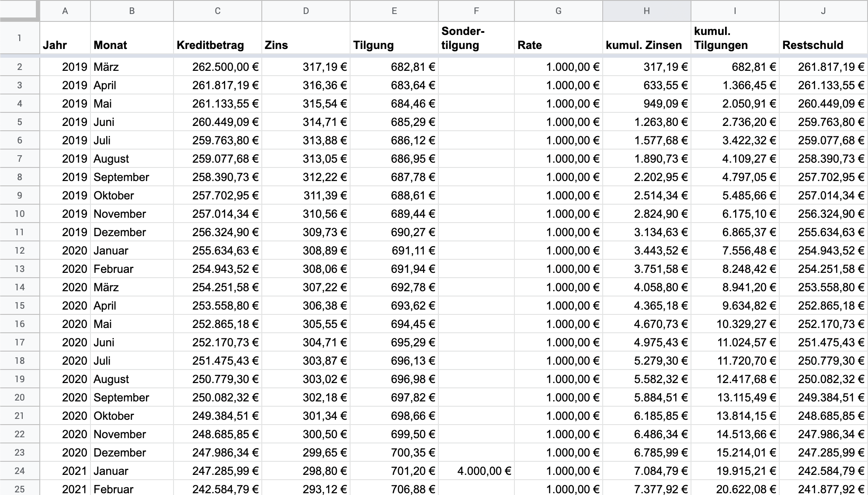Click Kreditbetrag 261.133,55 € in Mai row
This screenshot has height=495, width=868.
tap(218, 104)
